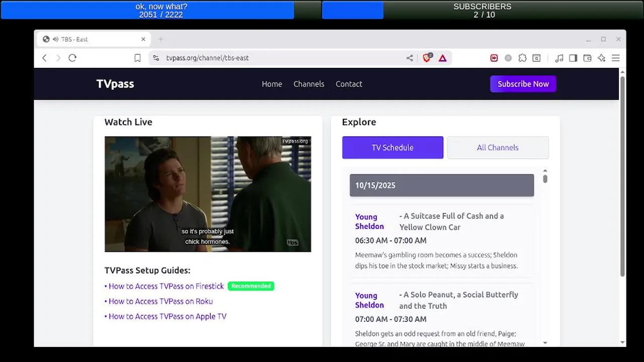The width and height of the screenshot is (644, 362).
Task: Click the live TBS video player
Action: pyautogui.click(x=208, y=194)
